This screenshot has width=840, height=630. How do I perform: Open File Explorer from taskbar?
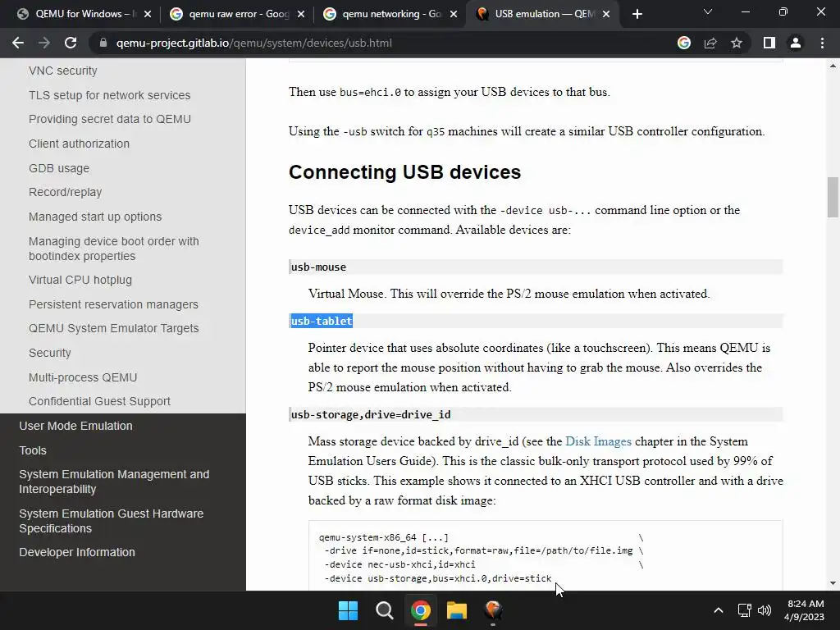point(457,610)
